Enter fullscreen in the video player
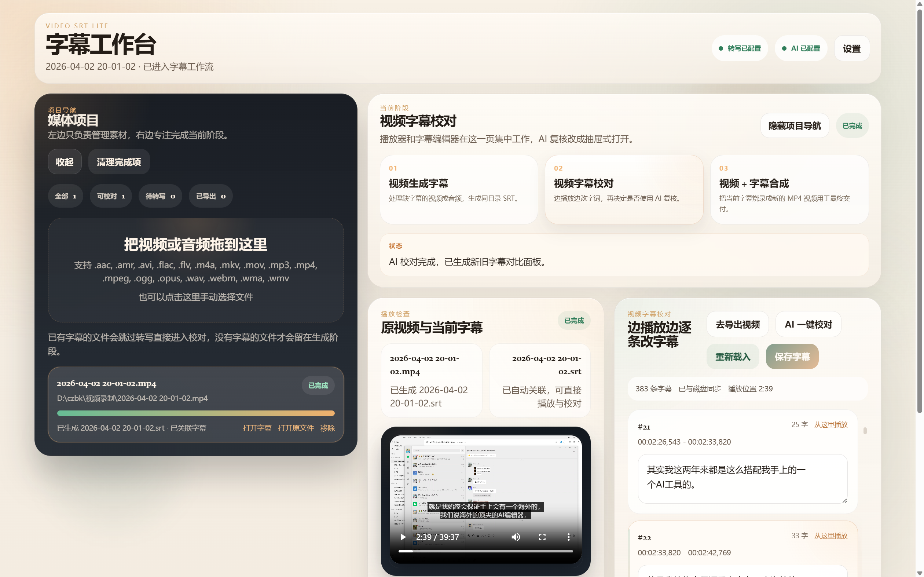 [542, 537]
